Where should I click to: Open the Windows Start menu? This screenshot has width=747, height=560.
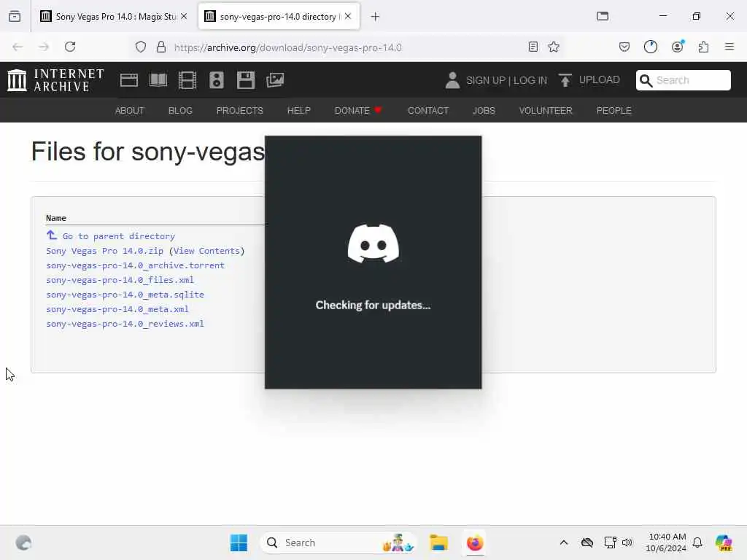239,542
